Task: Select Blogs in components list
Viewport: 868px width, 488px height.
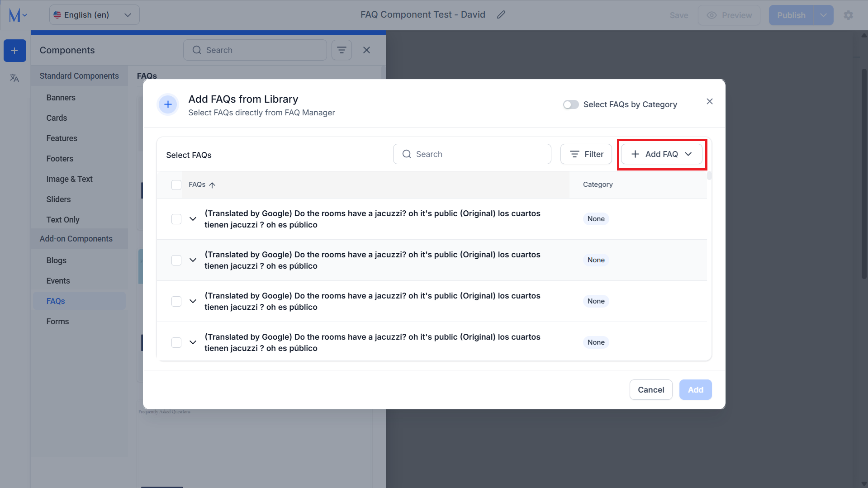Action: point(56,261)
